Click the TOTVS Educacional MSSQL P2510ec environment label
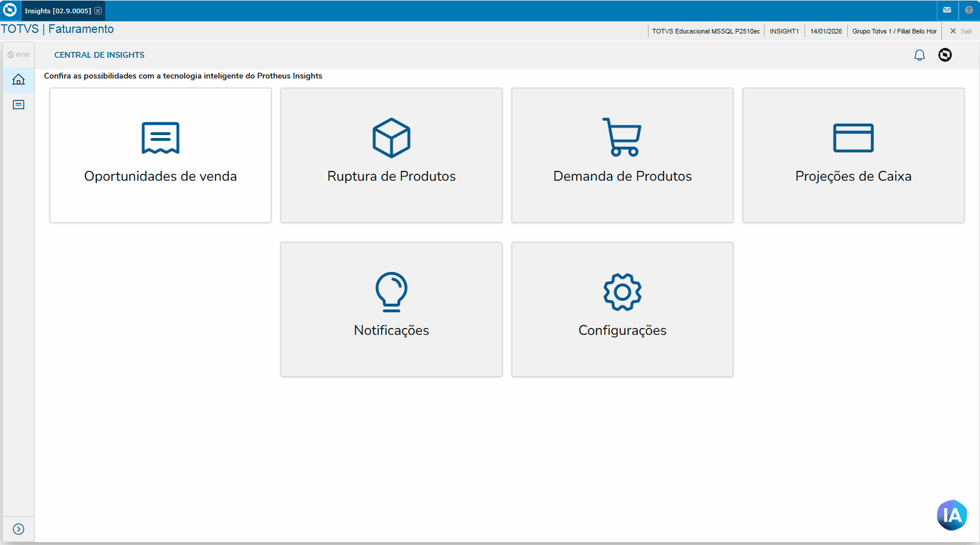The height and width of the screenshot is (545, 980). 706,31
